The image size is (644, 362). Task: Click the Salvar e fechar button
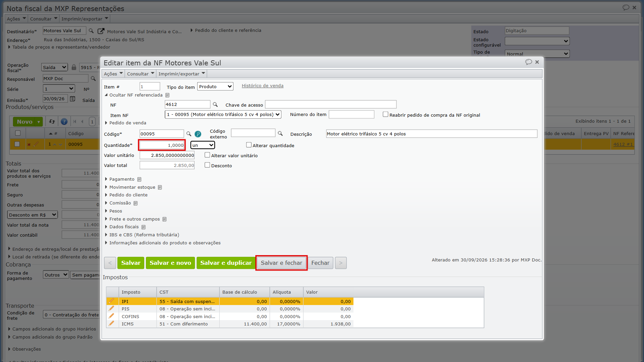point(281,263)
